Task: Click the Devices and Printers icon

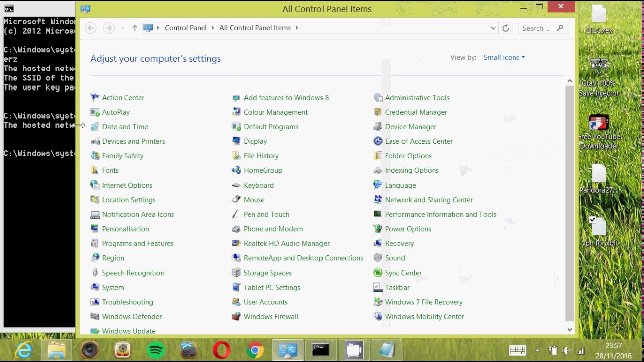Action: click(95, 141)
